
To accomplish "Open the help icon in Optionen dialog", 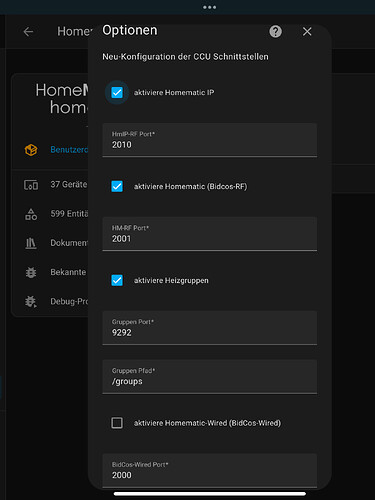I will (275, 32).
